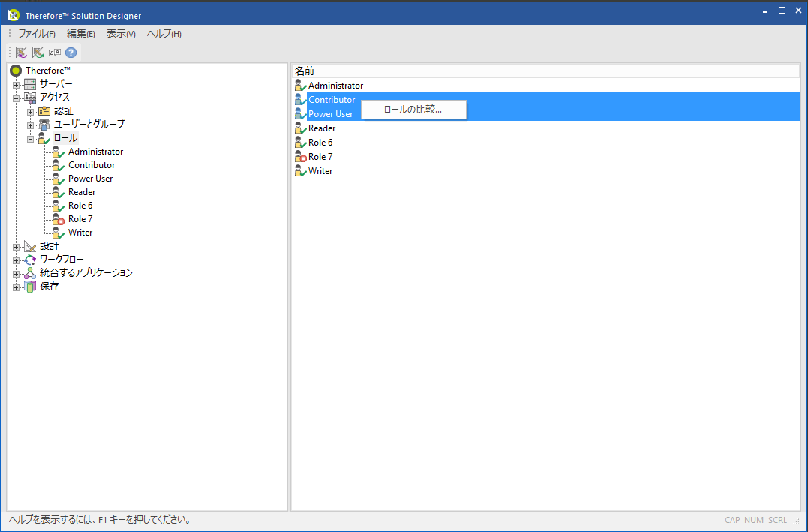This screenshot has height=532, width=808.
Task: Open the 編集(E) menu
Action: click(x=81, y=34)
